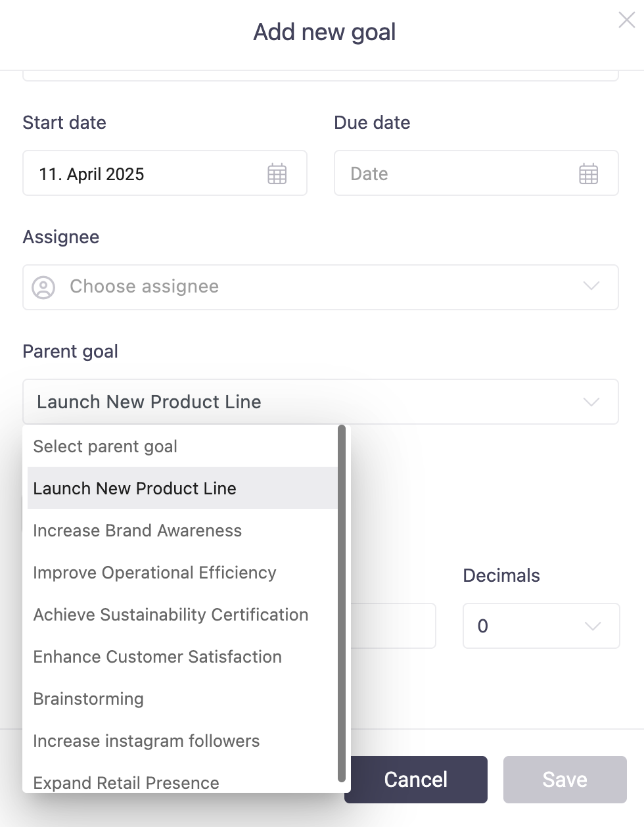The image size is (644, 827).
Task: Click the Save button
Action: tap(564, 780)
